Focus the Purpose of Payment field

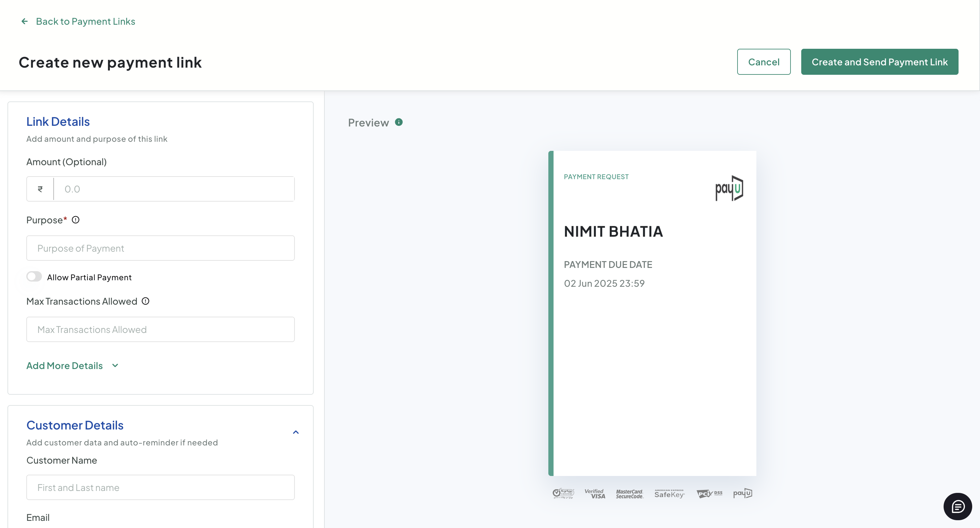(161, 248)
